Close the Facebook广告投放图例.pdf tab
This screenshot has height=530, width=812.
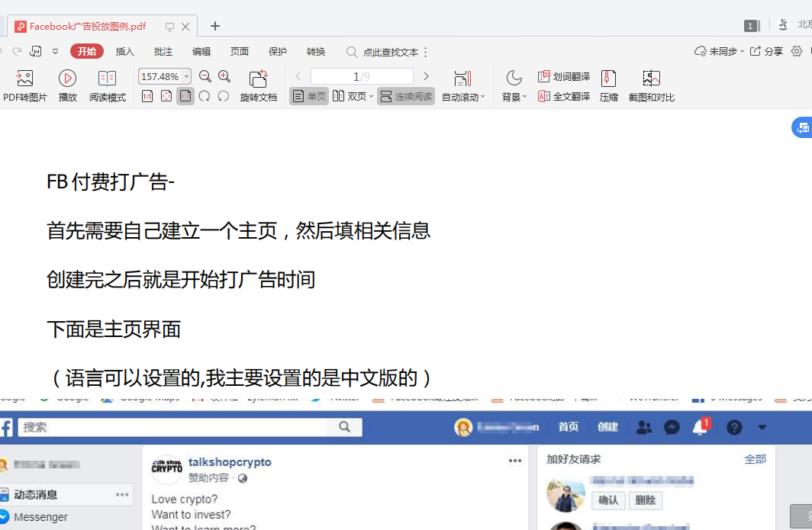185,27
